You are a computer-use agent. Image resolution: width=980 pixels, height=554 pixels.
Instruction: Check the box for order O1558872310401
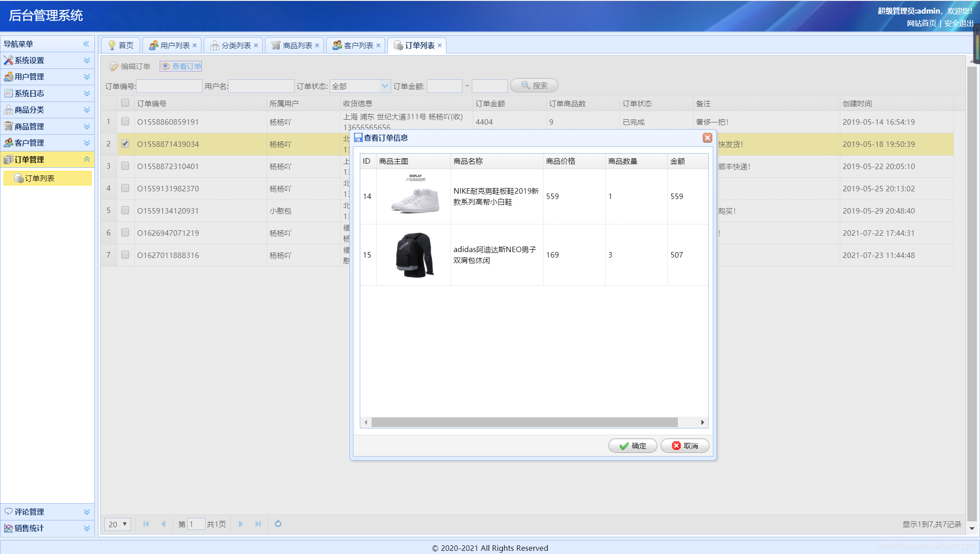pos(125,166)
